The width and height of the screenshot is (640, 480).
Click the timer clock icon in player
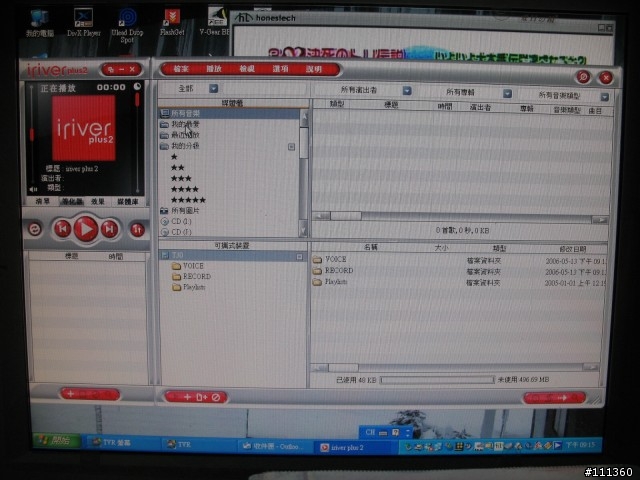(x=138, y=86)
